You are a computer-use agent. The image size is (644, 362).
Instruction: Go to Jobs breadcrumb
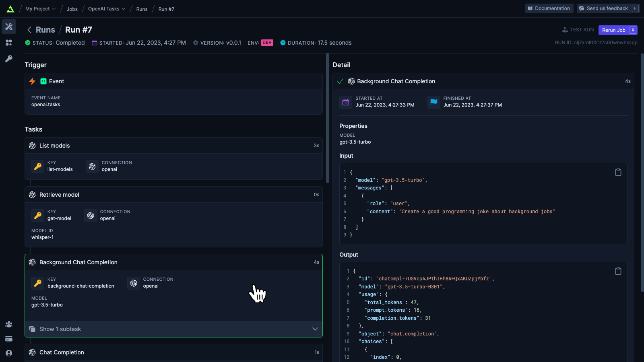click(x=72, y=9)
